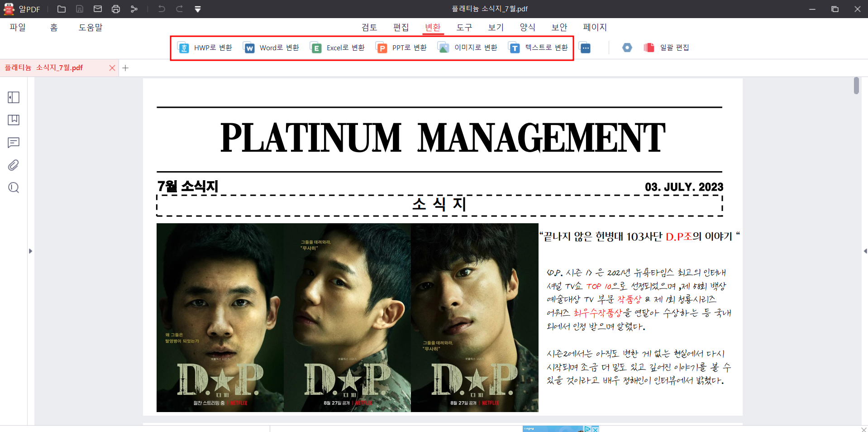Open the comments panel icon
The width and height of the screenshot is (868, 432).
[x=14, y=143]
